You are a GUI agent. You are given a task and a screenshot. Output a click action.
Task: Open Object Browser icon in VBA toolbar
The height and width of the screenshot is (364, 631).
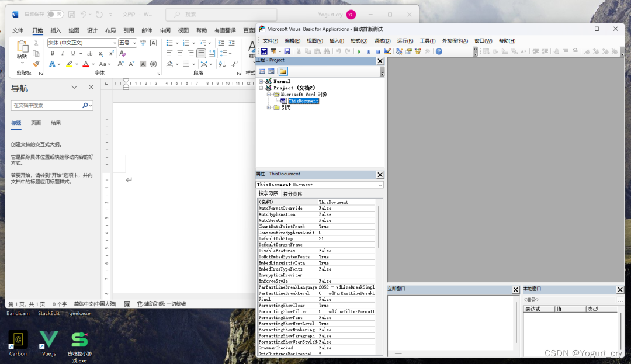click(418, 51)
